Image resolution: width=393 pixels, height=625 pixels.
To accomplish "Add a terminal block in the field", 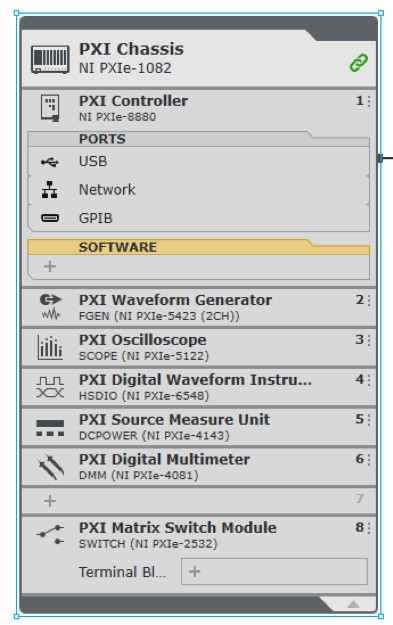I will point(274,572).
